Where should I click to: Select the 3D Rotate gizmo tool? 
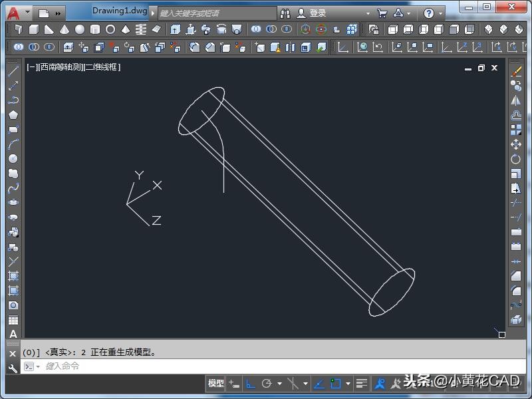coord(321,29)
